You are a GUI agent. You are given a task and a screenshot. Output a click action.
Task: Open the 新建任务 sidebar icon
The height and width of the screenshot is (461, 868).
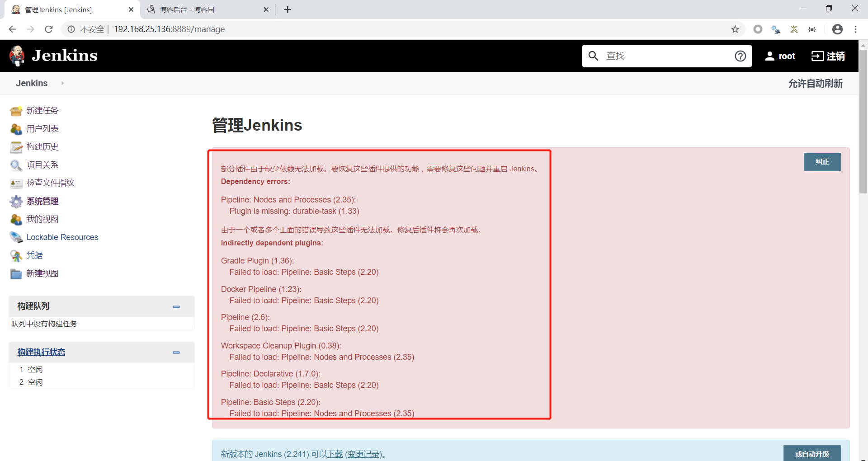[x=16, y=111]
